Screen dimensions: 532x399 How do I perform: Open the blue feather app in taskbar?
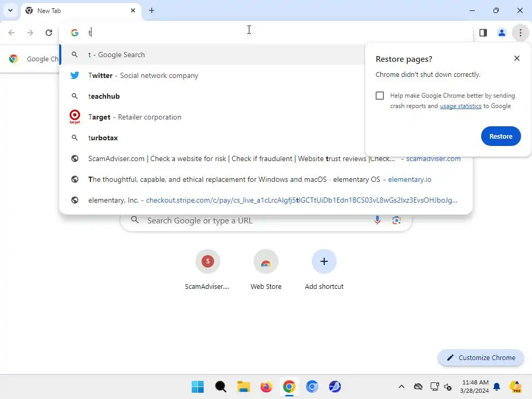335,387
